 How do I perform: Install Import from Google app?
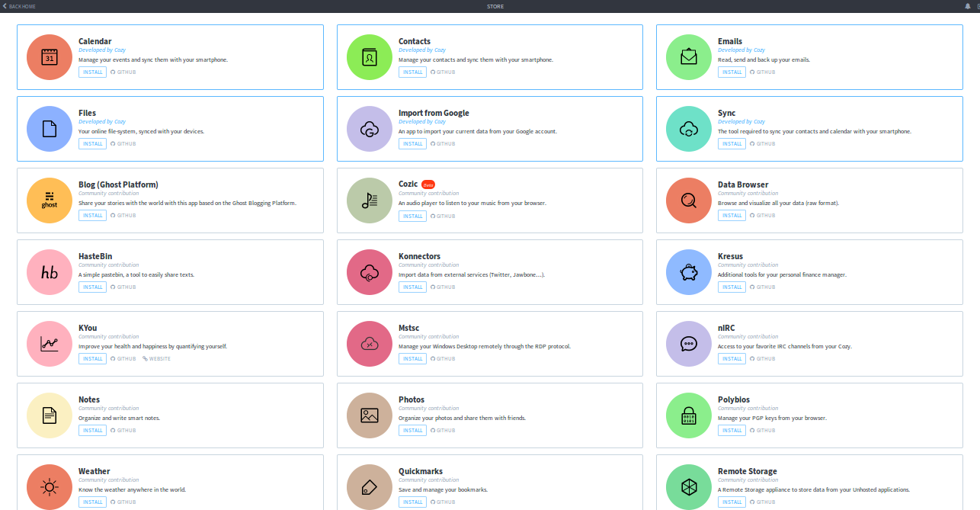[x=413, y=144]
